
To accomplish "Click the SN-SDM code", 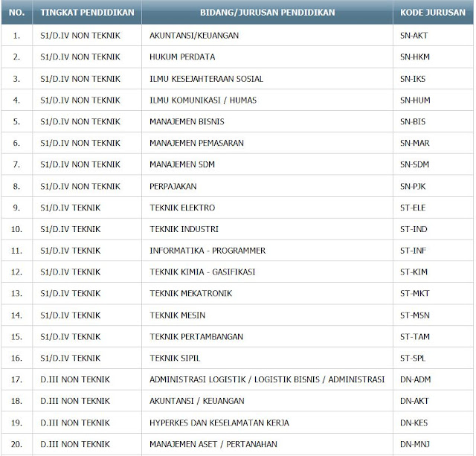I will point(414,164).
